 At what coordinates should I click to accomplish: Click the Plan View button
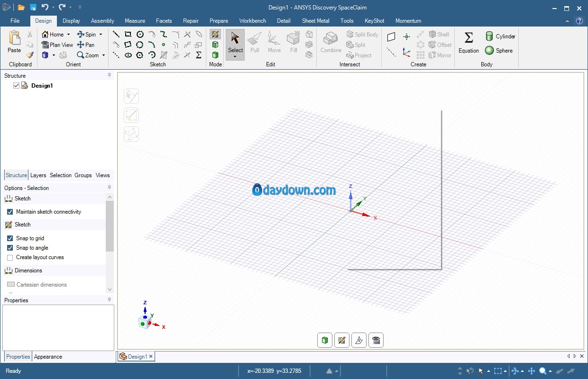point(57,45)
